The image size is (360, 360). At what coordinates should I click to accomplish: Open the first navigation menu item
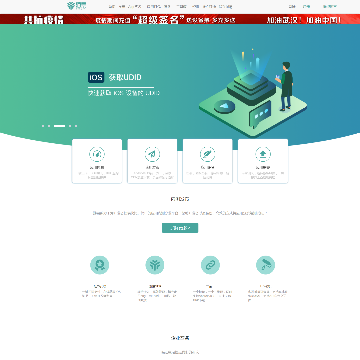click(x=112, y=6)
